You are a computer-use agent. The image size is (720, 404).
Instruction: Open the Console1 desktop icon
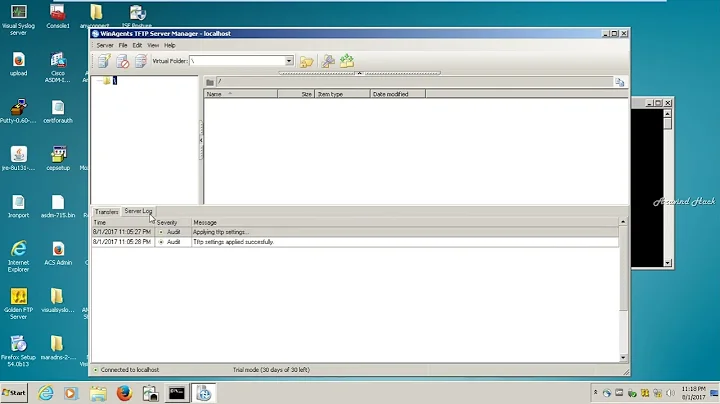point(58,17)
